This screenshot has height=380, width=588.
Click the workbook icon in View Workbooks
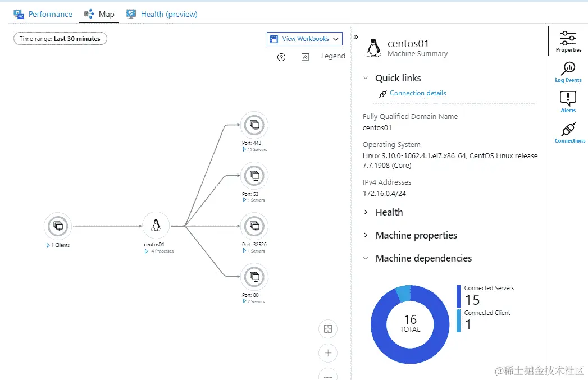pos(274,39)
